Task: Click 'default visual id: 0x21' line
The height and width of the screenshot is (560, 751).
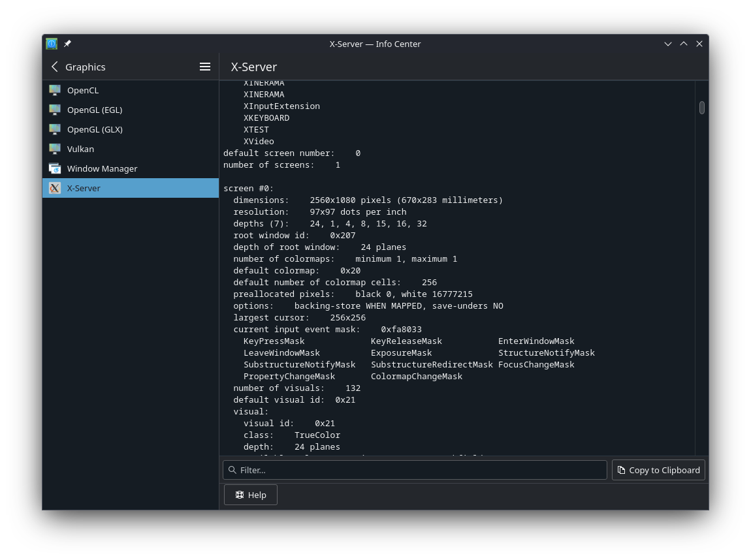Action: 295,399
